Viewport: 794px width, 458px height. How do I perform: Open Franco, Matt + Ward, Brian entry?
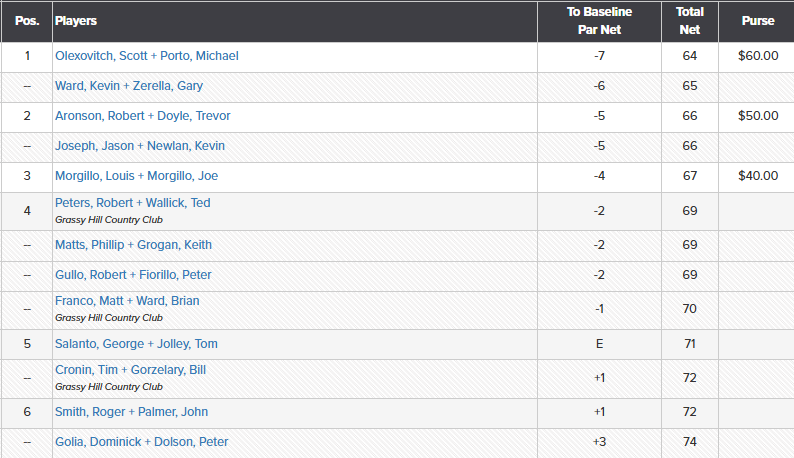tap(127, 301)
